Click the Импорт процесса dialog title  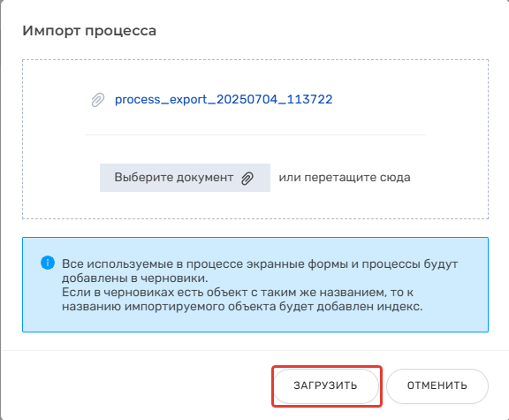(x=89, y=31)
